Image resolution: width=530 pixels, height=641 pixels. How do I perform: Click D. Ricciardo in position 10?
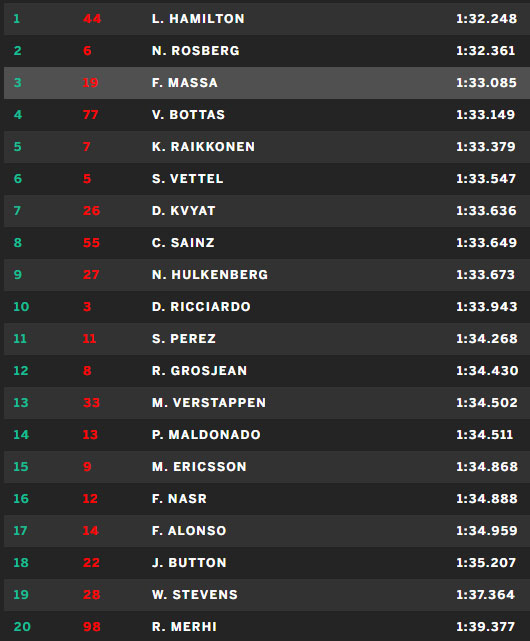click(201, 307)
